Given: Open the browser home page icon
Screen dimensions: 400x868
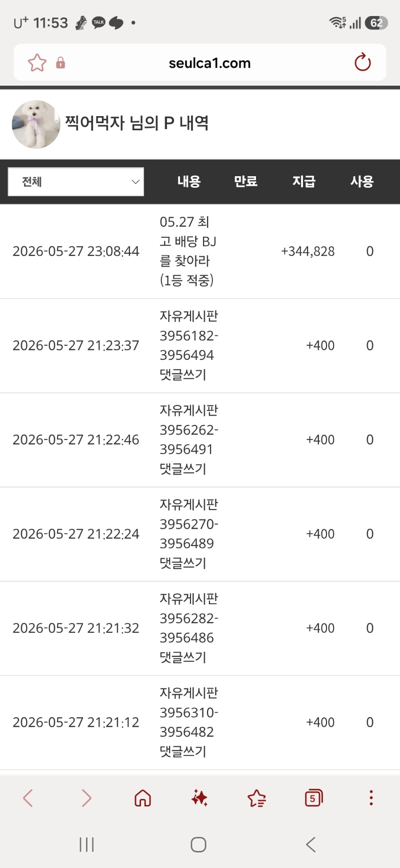Looking at the screenshot, I should pos(142,798).
